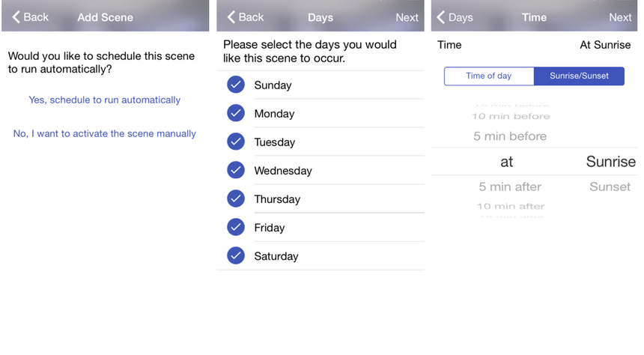Screen dimensions: 644x355
Task: Pick 5 min before in the offset picker
Action: [x=510, y=136]
